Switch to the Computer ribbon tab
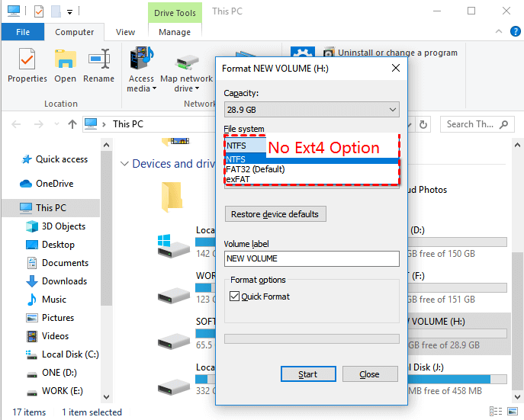Viewport: 524px width, 420px height. [74, 32]
